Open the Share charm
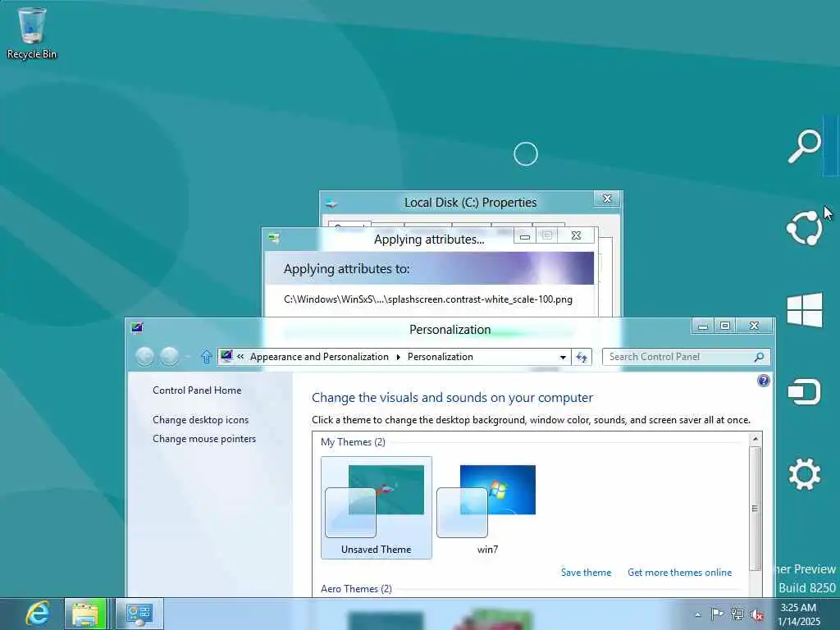 [x=804, y=228]
